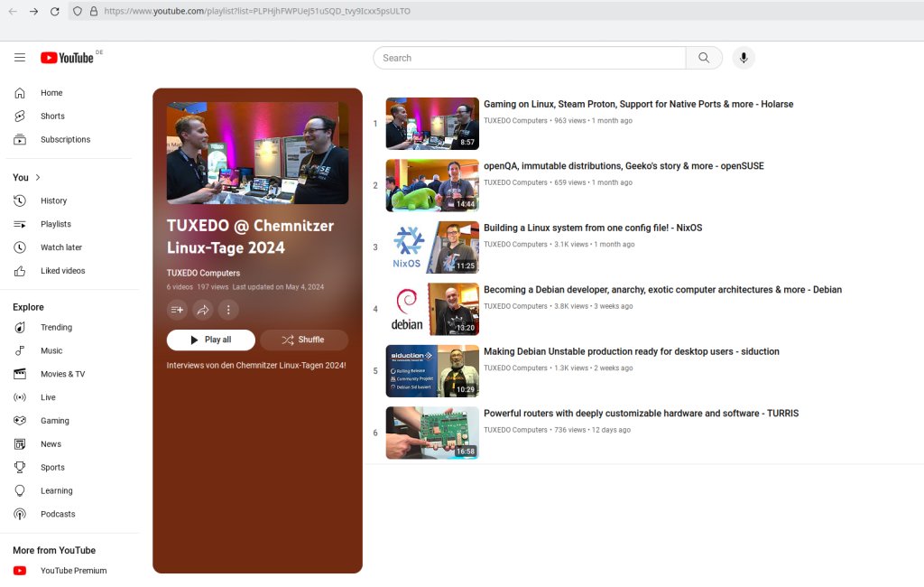Open playlist more options menu
Image resolution: width=924 pixels, height=587 pixels.
[x=228, y=310]
